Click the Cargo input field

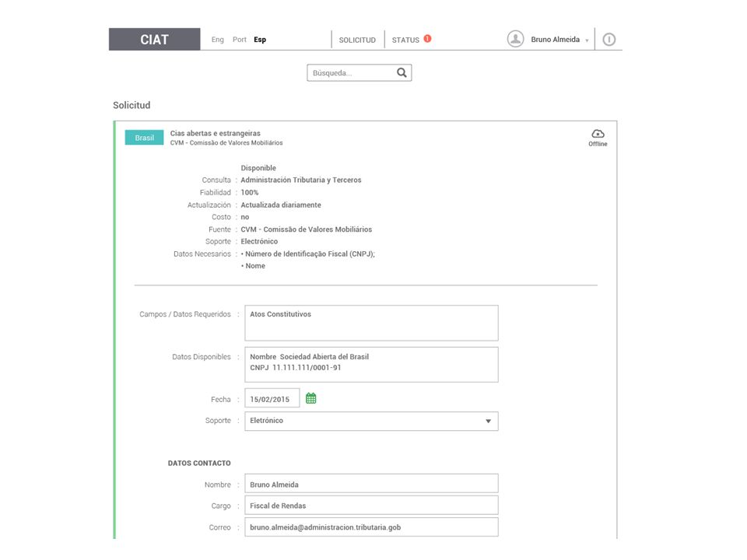click(372, 506)
